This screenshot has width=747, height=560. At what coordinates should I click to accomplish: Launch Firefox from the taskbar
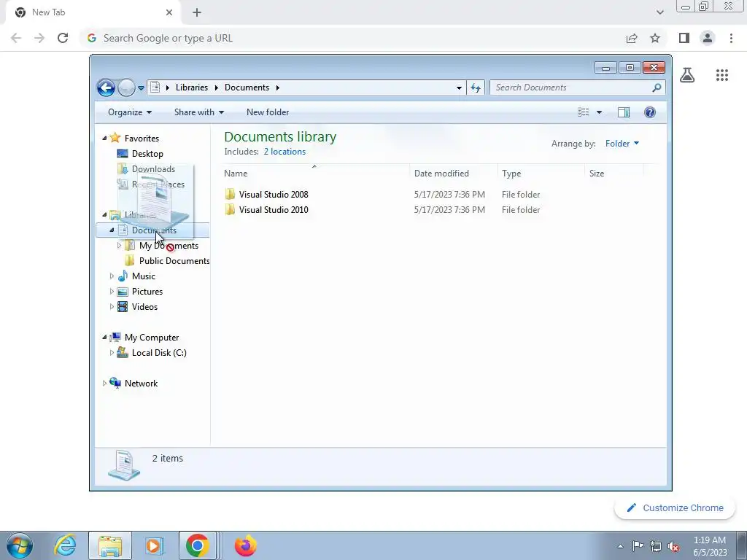point(245,545)
